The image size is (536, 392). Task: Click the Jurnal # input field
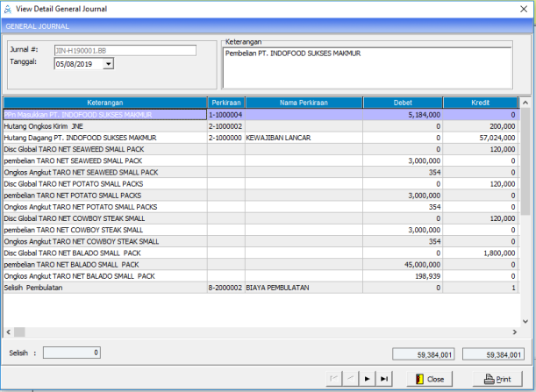click(125, 51)
